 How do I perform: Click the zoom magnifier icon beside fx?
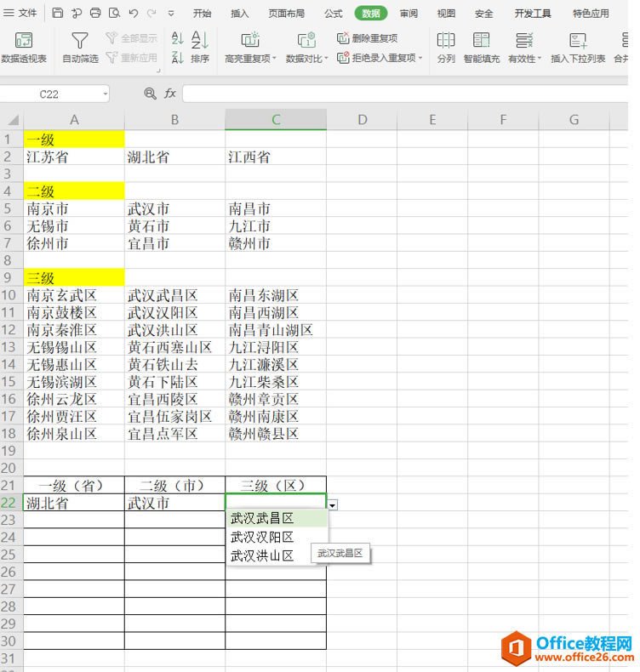coord(150,94)
